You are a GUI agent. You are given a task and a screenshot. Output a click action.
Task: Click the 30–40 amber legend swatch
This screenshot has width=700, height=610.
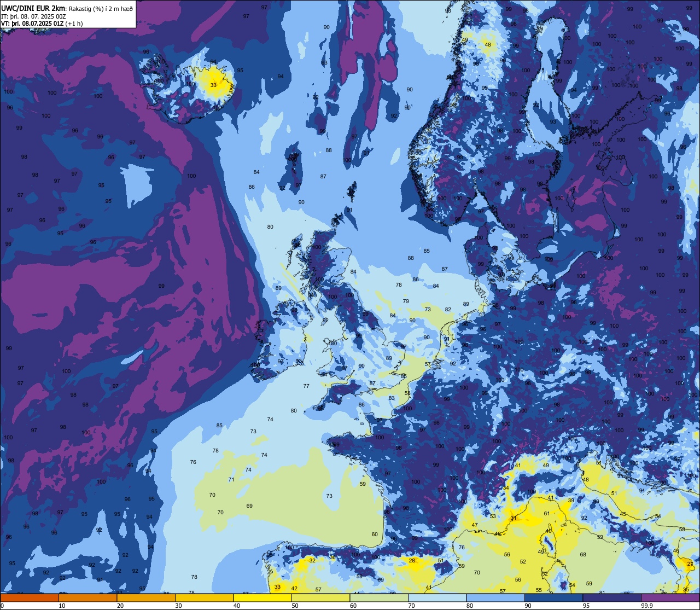[x=204, y=598]
